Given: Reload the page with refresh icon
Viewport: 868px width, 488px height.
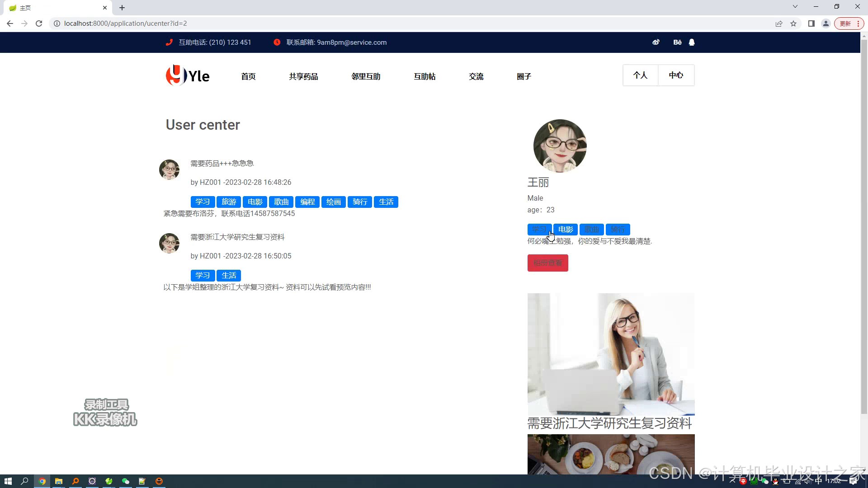Looking at the screenshot, I should [39, 23].
